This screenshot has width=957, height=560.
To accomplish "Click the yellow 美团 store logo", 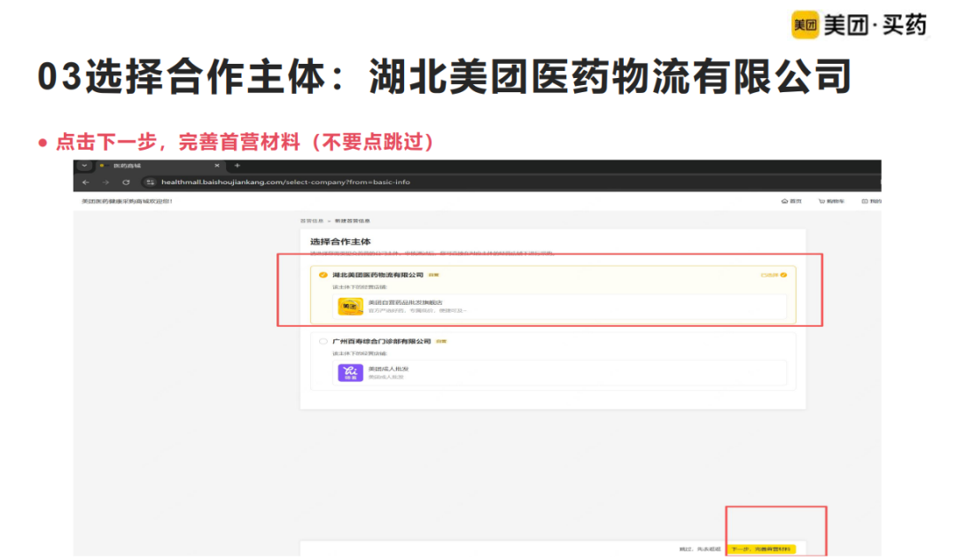I will coord(350,307).
